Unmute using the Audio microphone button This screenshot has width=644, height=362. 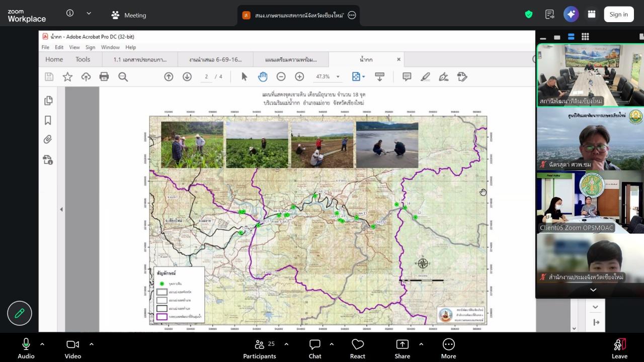(x=26, y=348)
